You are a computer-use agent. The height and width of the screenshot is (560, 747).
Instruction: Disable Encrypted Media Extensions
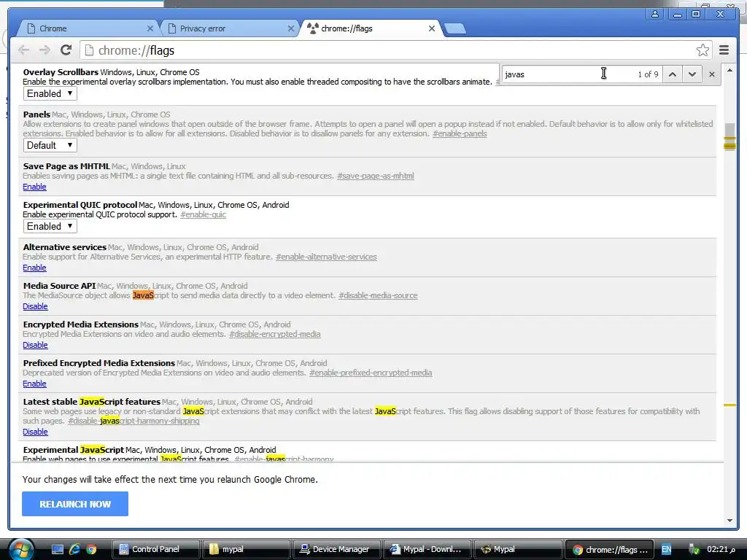coord(35,345)
